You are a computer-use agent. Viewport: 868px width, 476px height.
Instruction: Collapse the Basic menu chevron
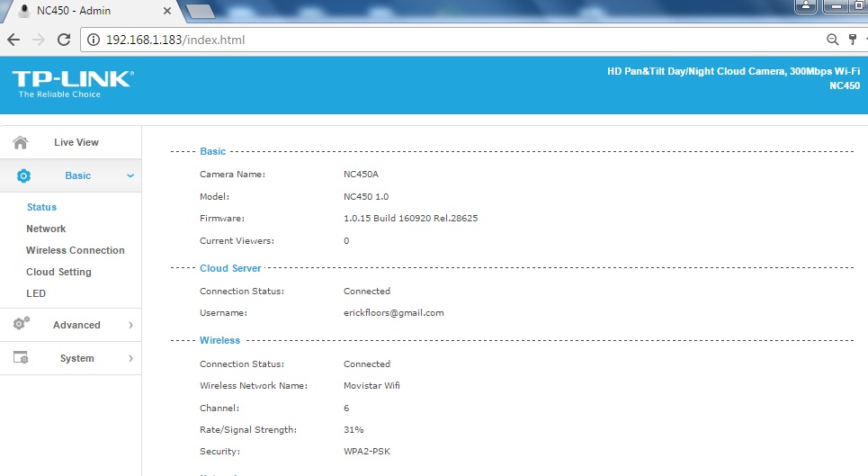pyautogui.click(x=130, y=175)
